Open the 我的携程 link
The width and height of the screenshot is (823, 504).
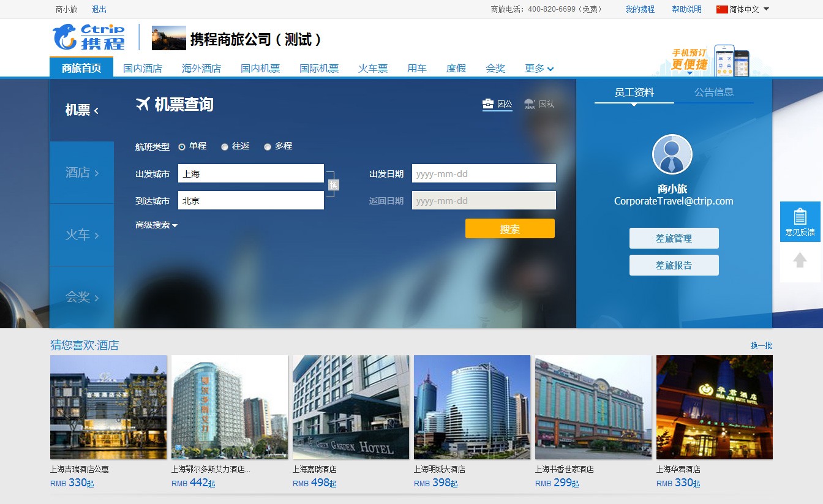(x=640, y=9)
